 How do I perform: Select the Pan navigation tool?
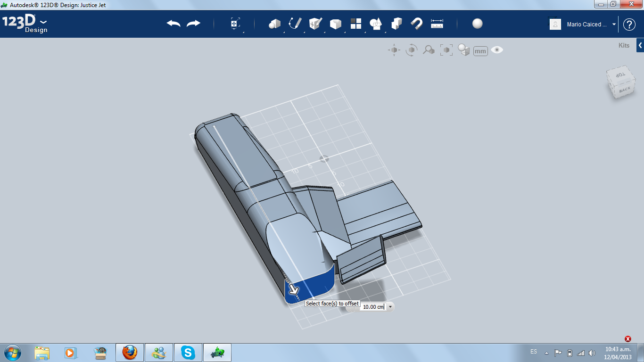[394, 50]
